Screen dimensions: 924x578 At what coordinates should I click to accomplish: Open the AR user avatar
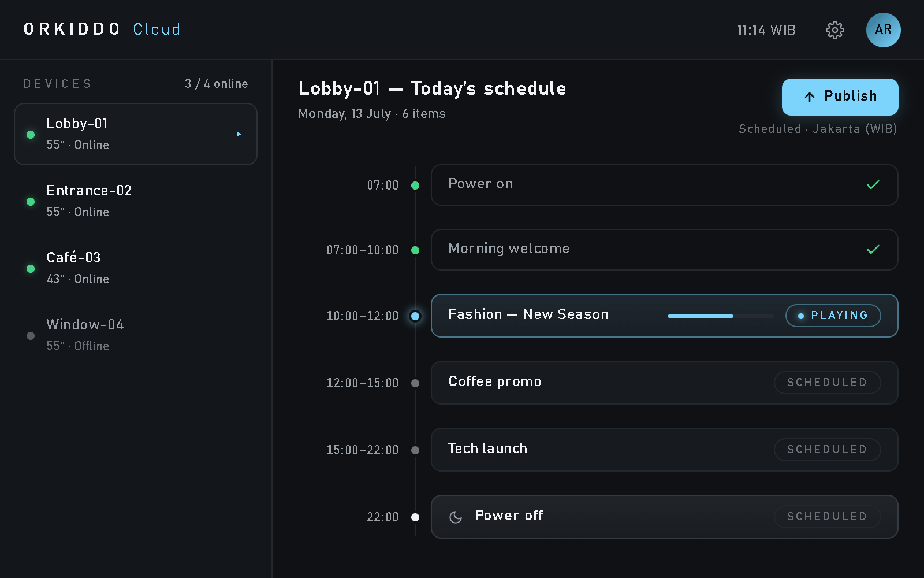coord(883,30)
